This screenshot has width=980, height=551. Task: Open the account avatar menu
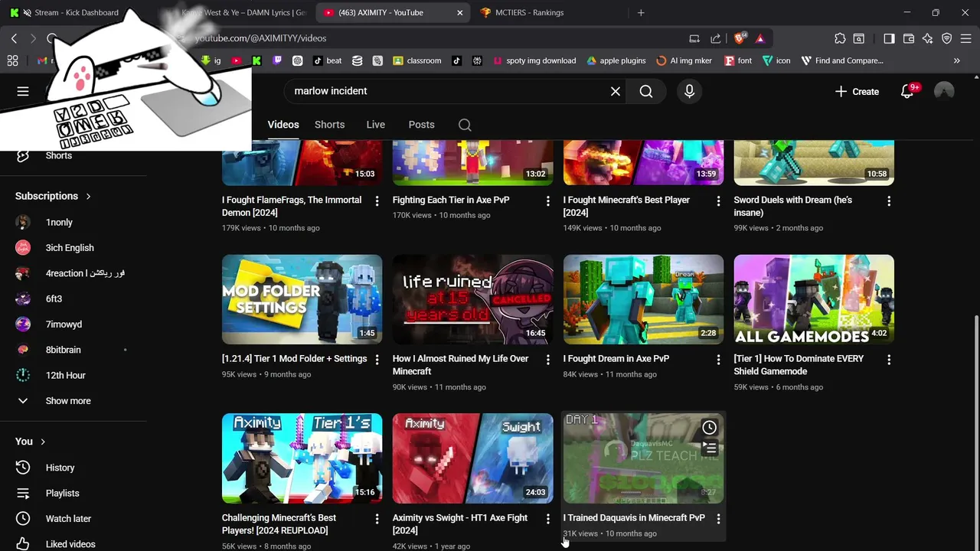click(x=944, y=91)
